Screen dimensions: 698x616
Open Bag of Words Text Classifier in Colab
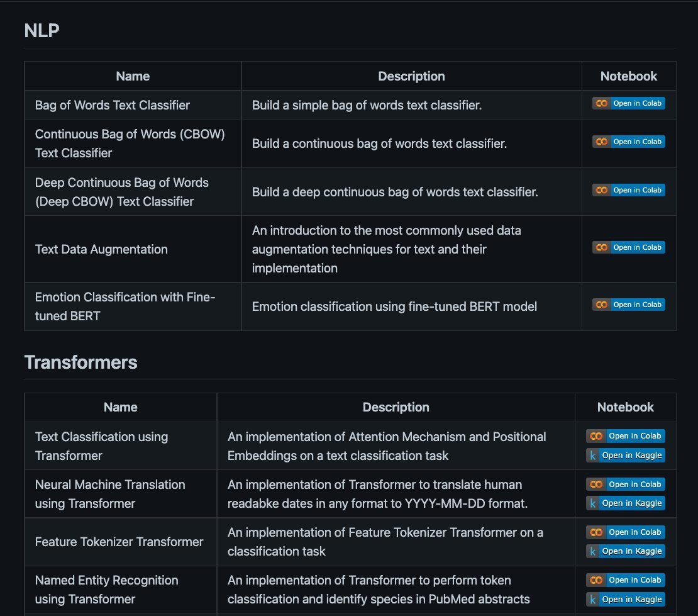(629, 103)
